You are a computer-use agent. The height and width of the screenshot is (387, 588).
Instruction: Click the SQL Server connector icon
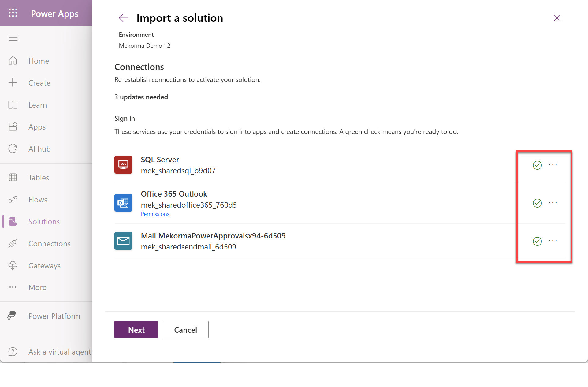click(123, 165)
